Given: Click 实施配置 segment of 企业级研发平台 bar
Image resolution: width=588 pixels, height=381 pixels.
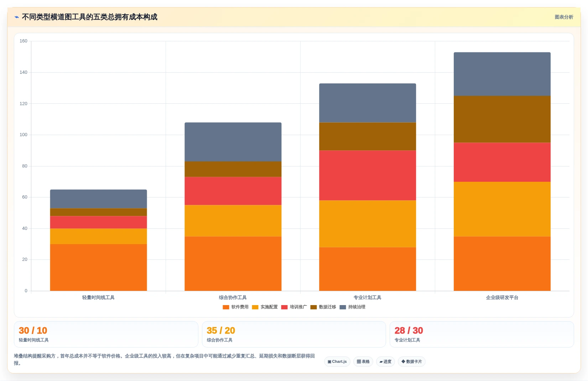Looking at the screenshot, I should (x=502, y=209).
